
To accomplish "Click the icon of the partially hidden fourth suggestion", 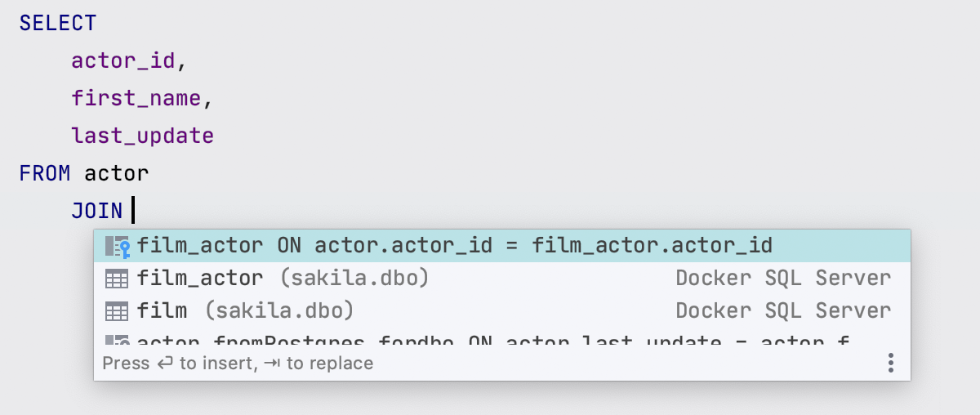I will tap(118, 340).
